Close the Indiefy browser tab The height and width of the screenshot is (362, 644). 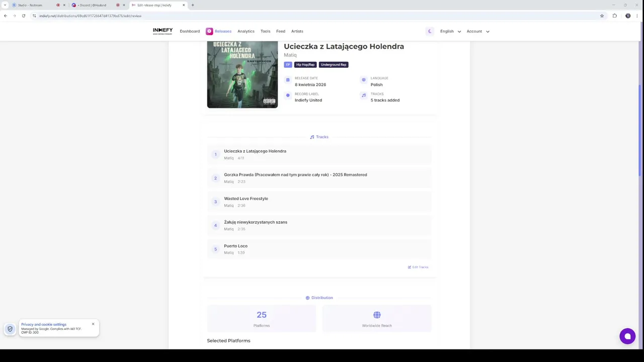(x=184, y=5)
